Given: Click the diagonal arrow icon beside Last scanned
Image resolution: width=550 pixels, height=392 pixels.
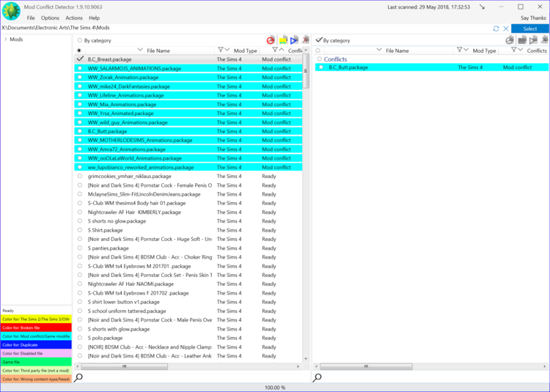Looking at the screenshot, I should pyautogui.click(x=483, y=7).
